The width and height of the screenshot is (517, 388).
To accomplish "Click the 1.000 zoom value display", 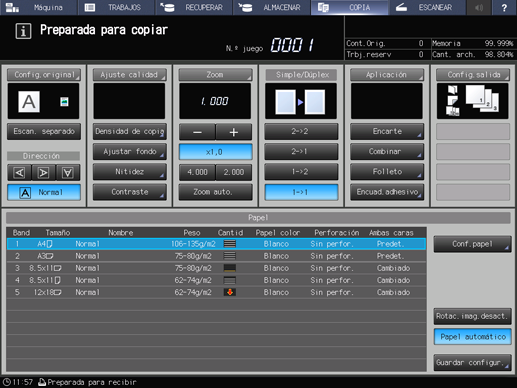I will 215,101.
